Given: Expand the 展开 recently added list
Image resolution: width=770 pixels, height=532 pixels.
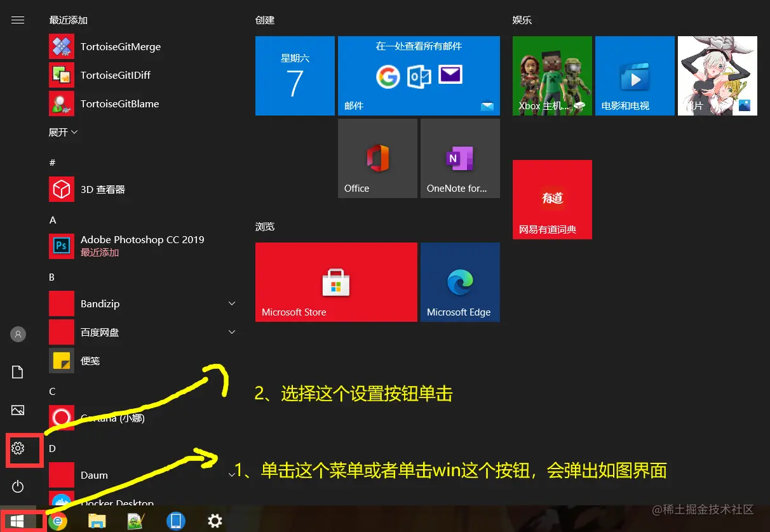Looking at the screenshot, I should (x=63, y=132).
